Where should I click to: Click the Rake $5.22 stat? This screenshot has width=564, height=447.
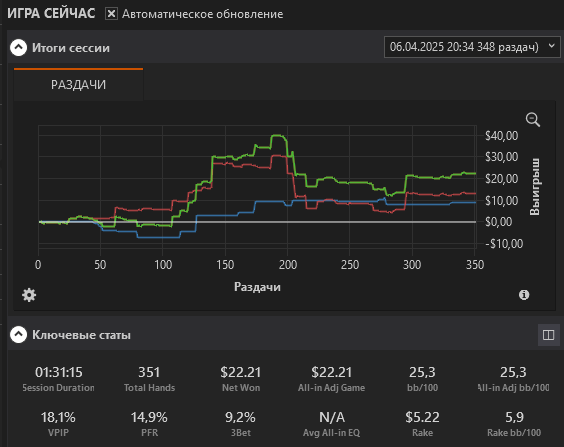coord(422,424)
